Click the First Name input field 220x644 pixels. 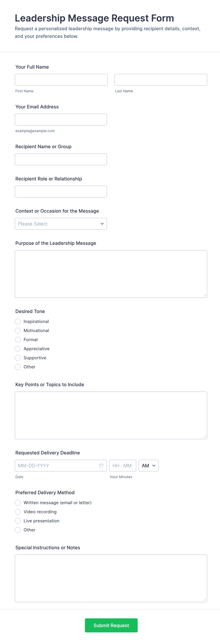(x=61, y=80)
